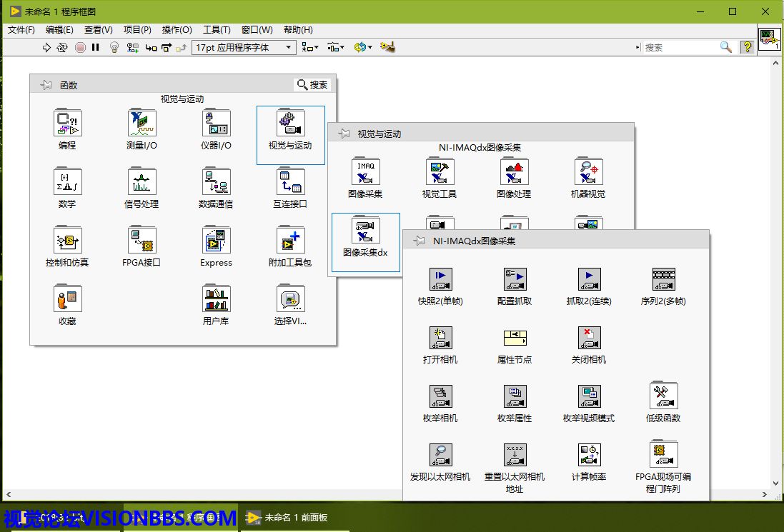Open the 操作(O) menu

pos(177,30)
